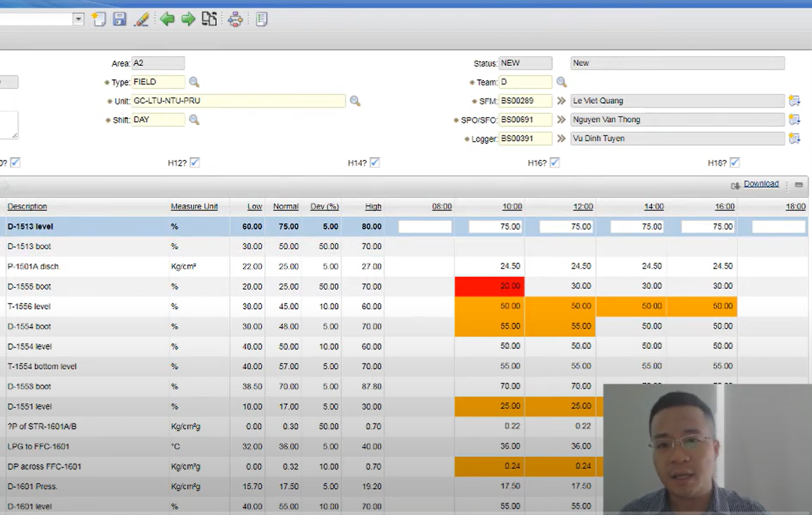Image resolution: width=812 pixels, height=515 pixels.
Task: Open the lookup magnifier next to Team field
Action: [561, 82]
